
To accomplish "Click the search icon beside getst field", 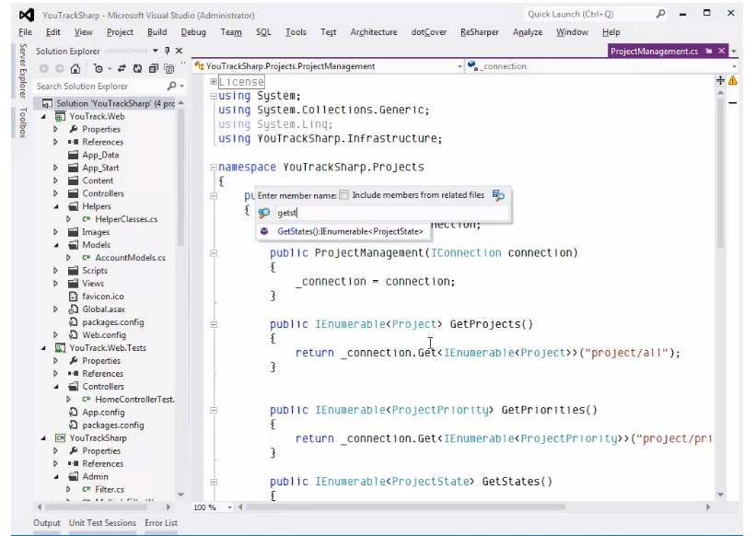I will (263, 213).
